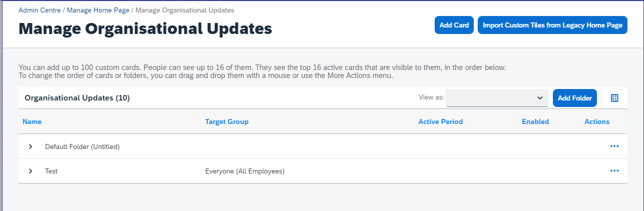Image resolution: width=644 pixels, height=211 pixels.
Task: Select the Name column header
Action: (x=32, y=121)
